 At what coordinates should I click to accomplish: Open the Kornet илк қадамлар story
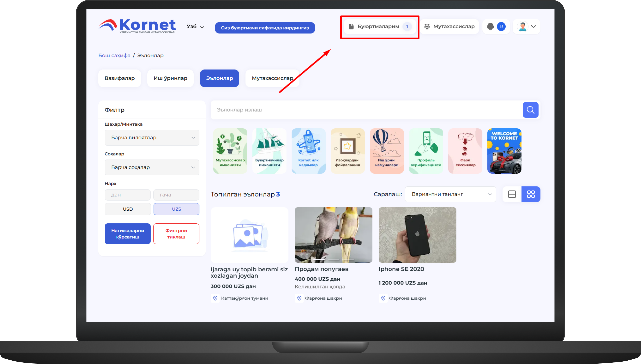tap(308, 151)
